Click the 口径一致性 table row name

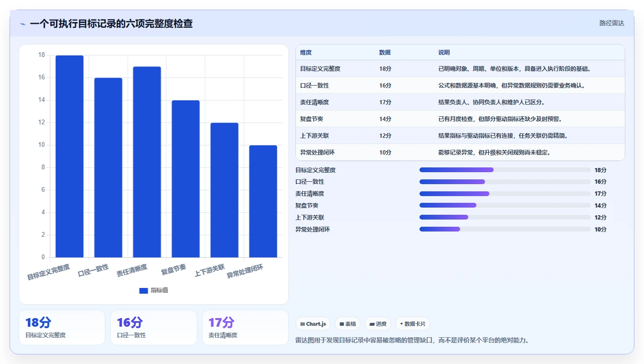click(x=315, y=86)
